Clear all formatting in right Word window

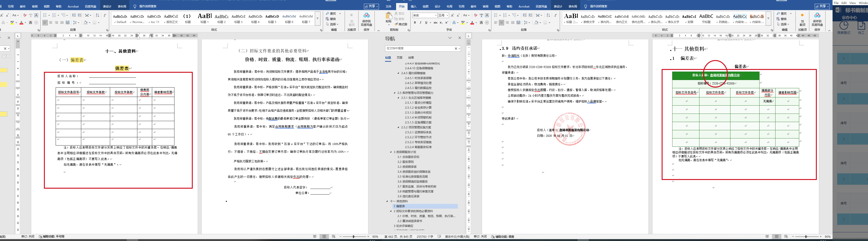475,15
